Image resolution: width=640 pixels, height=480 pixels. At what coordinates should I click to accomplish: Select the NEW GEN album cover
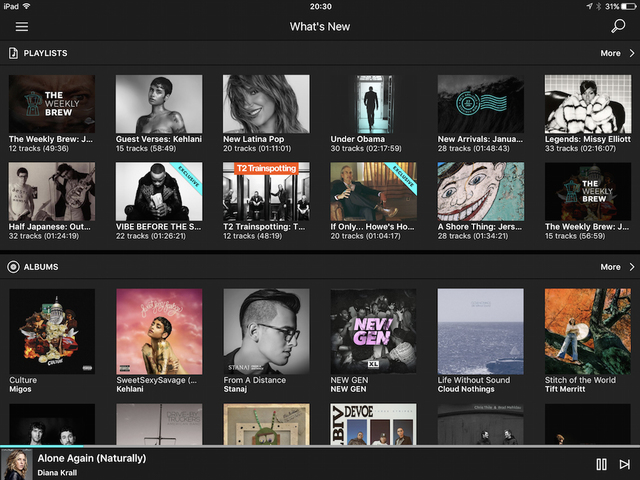(x=373, y=332)
